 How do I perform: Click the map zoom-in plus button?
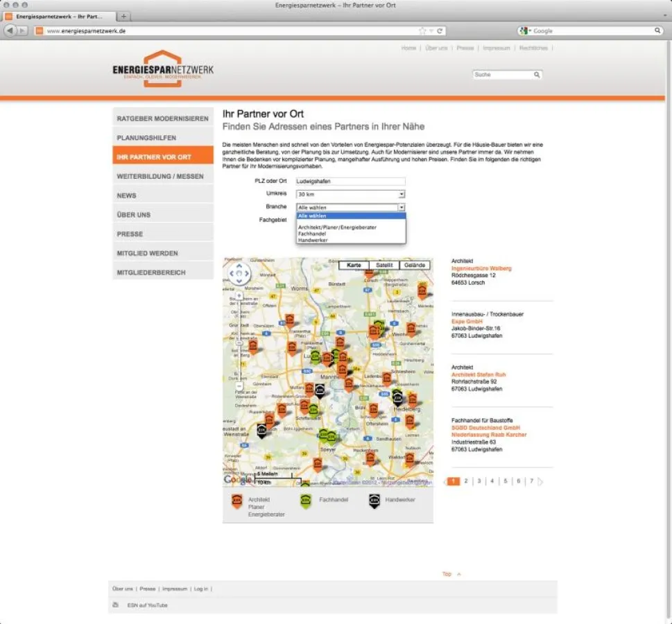pyautogui.click(x=239, y=295)
